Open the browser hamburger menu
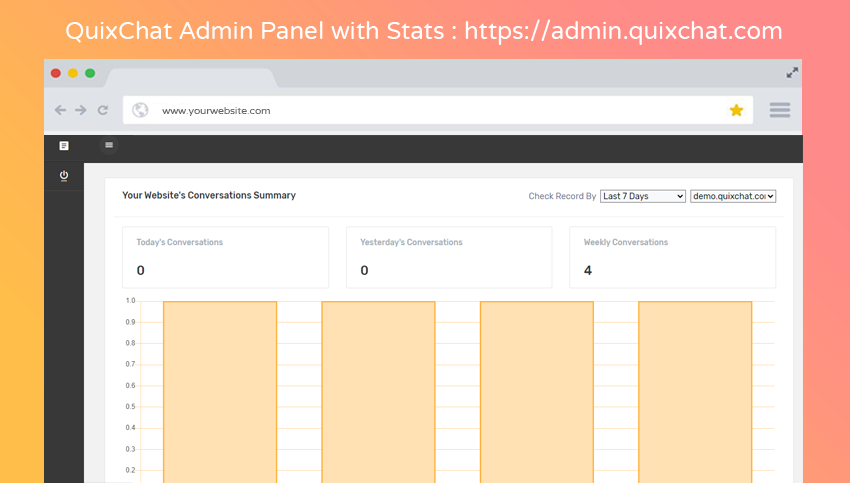Image resolution: width=850 pixels, height=483 pixels. (780, 110)
